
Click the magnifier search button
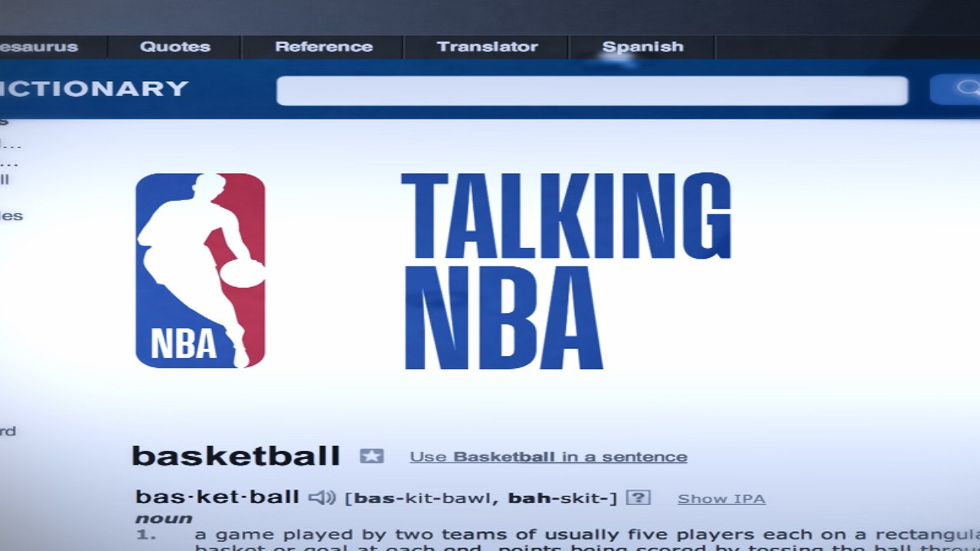point(955,90)
